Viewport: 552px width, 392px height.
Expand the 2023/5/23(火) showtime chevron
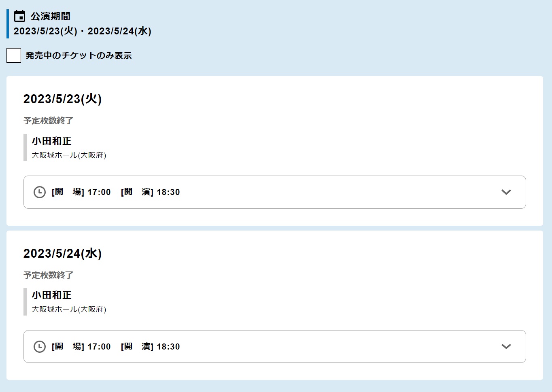tap(506, 192)
